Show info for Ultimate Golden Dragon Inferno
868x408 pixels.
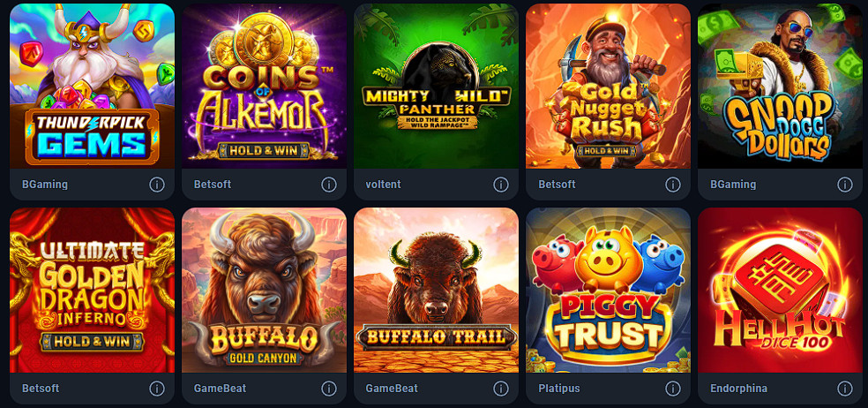click(x=157, y=389)
